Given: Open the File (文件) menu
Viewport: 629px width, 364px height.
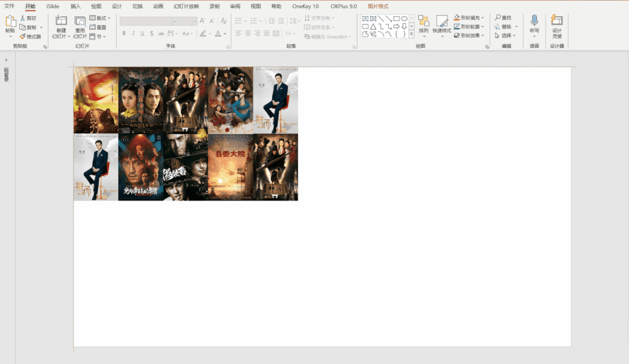Looking at the screenshot, I should point(9,6).
